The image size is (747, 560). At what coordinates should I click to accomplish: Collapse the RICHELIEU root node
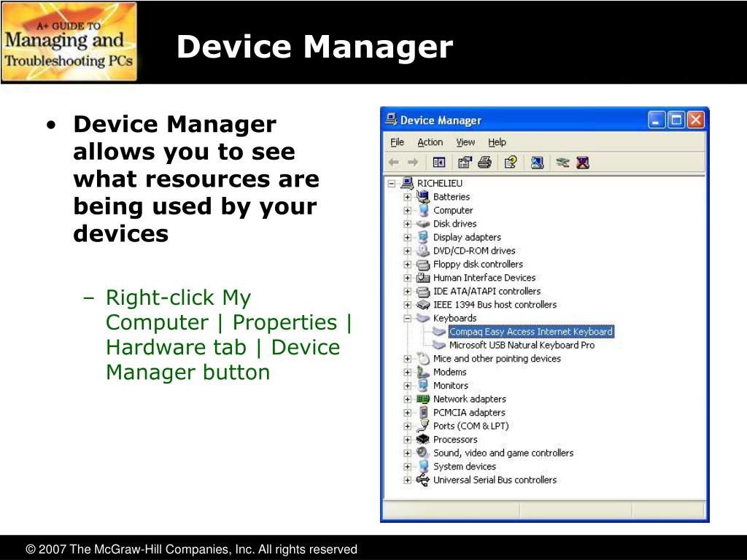coord(392,183)
